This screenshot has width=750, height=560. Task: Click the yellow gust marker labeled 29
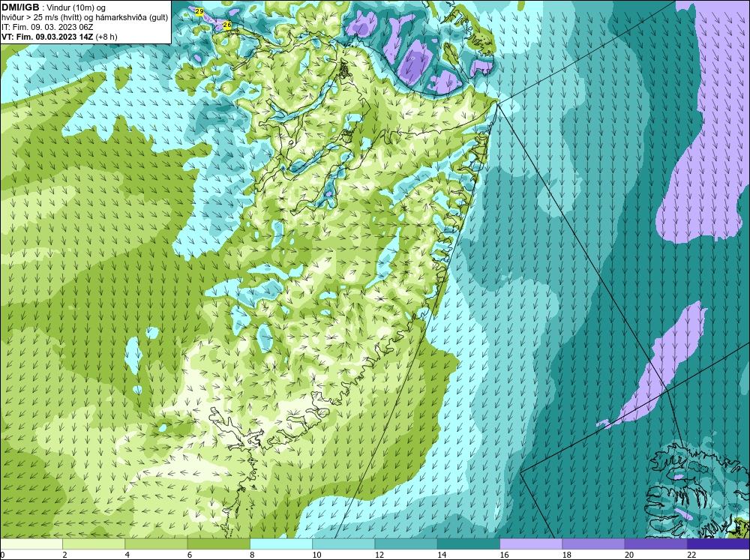tap(199, 10)
